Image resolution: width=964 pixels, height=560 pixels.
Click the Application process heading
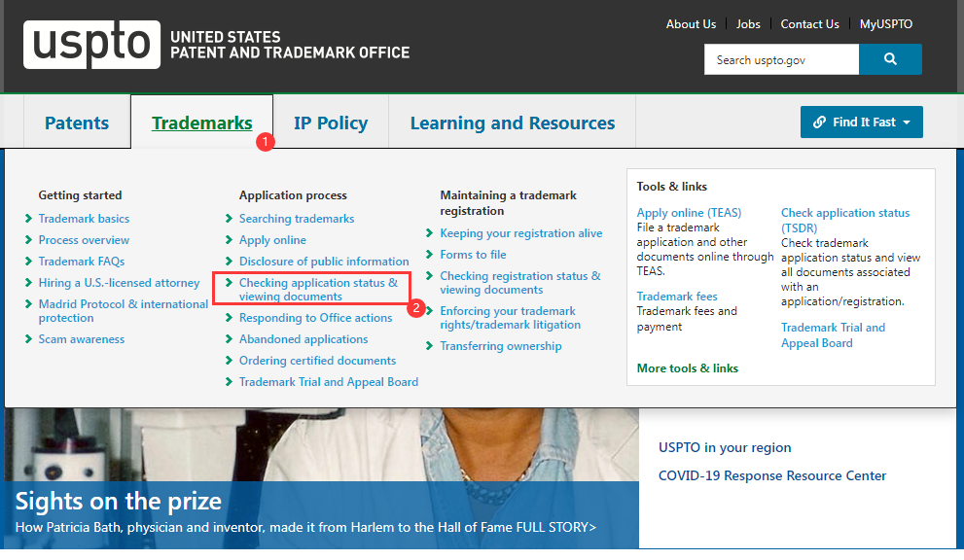(293, 195)
